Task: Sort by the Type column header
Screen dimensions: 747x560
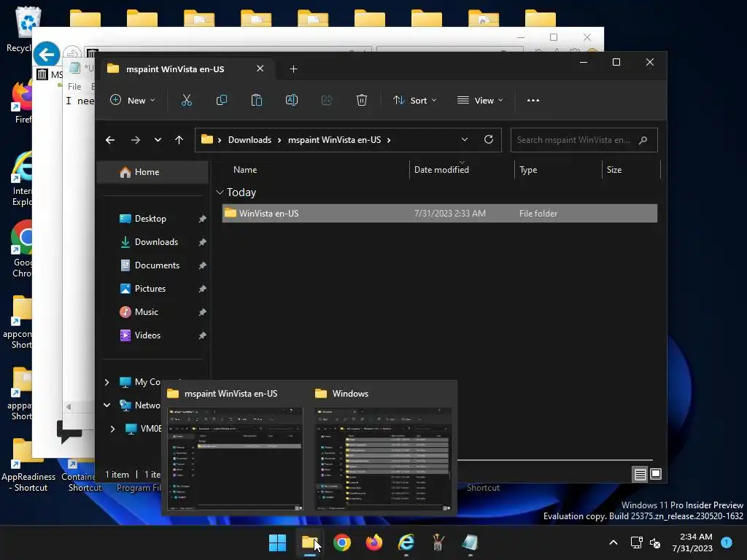Action: point(528,169)
